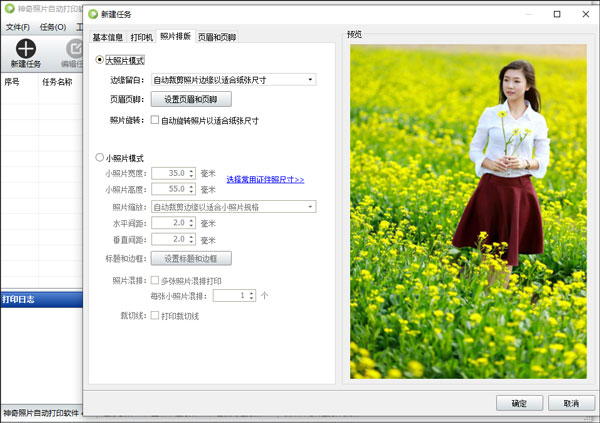Click the 编辑任务 pencil icon in toolbar
This screenshot has width=600, height=423.
[74, 49]
